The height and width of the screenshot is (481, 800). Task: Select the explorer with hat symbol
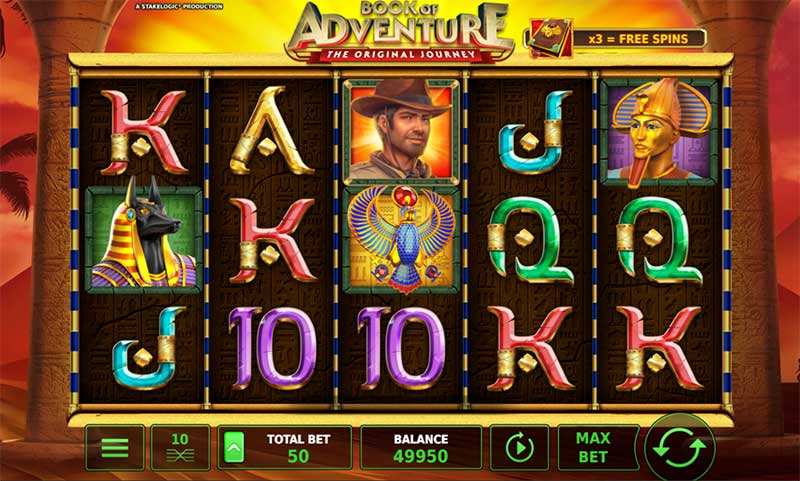401,131
